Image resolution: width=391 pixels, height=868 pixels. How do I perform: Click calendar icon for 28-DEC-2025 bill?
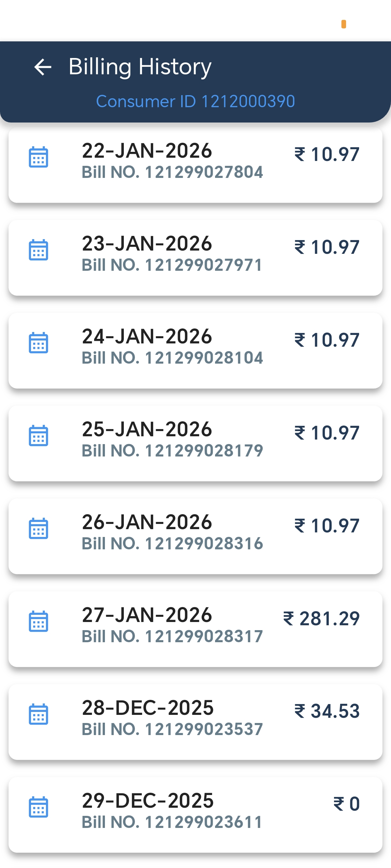pyautogui.click(x=38, y=714)
